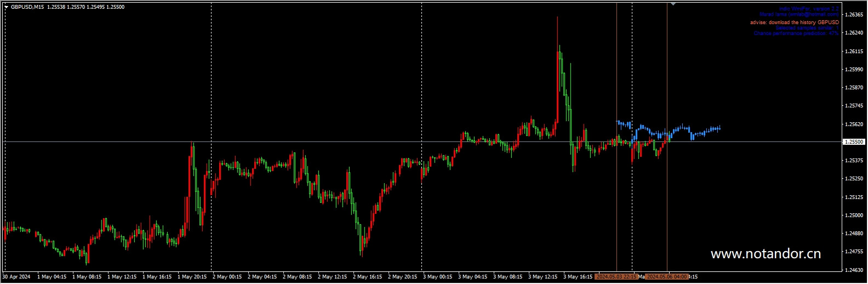The width and height of the screenshot is (868, 284).
Task: Click the '2 May 12:15' time axis label
Action: (x=332, y=277)
